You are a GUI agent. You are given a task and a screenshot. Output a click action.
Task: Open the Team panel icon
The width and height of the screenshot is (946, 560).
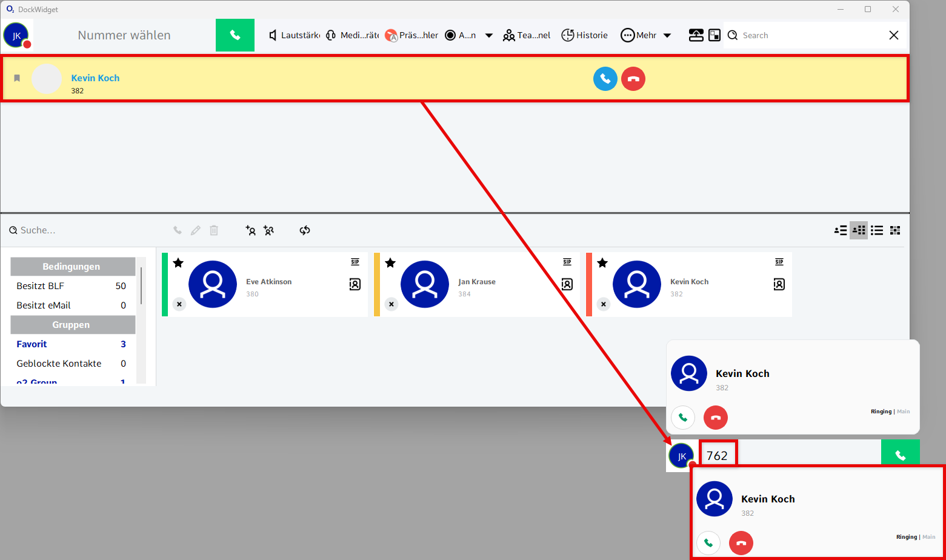(x=526, y=35)
